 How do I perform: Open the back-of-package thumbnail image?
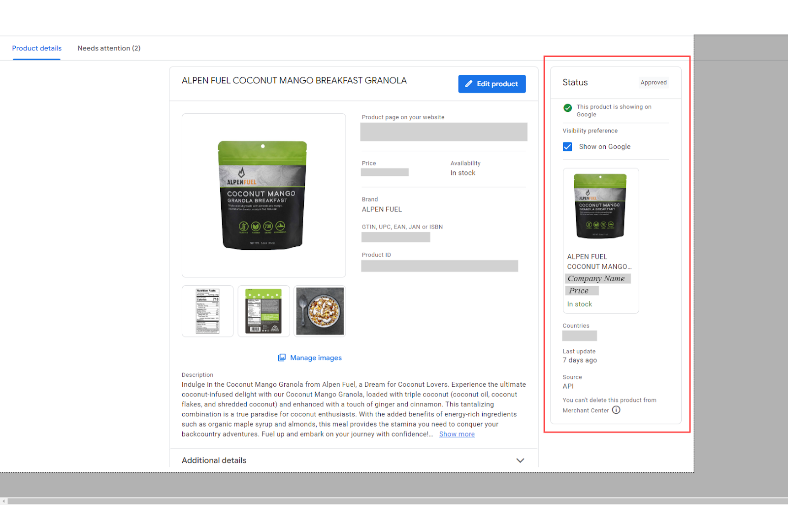(263, 311)
